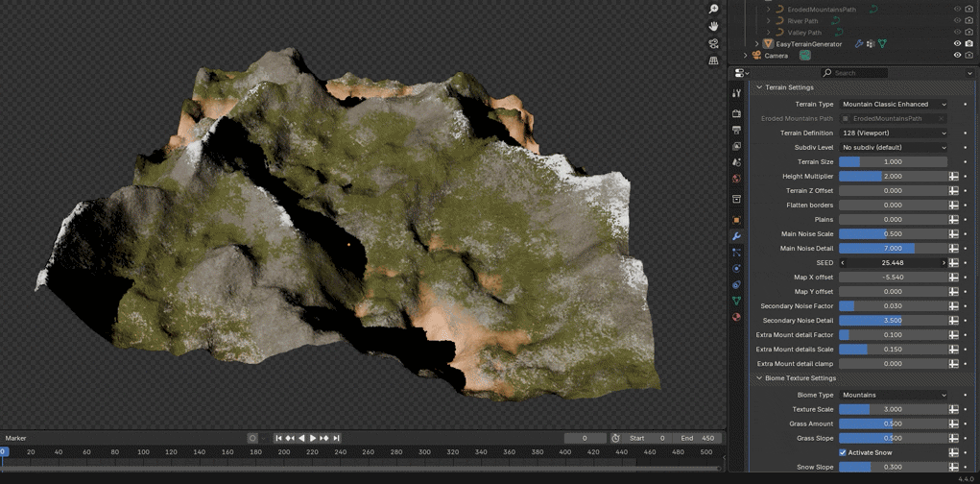Open the View Layer properties tab

(736, 146)
